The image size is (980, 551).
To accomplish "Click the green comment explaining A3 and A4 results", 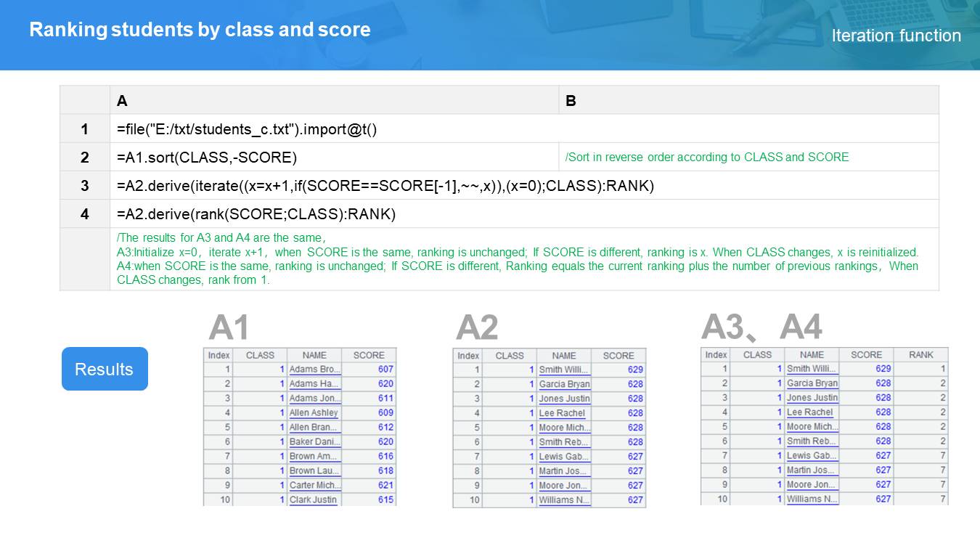I will pyautogui.click(x=518, y=258).
